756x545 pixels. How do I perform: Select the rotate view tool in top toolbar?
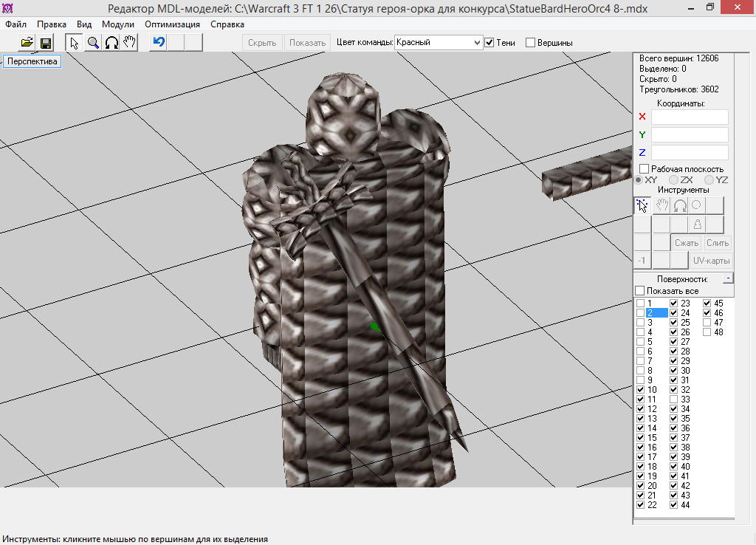pos(111,43)
